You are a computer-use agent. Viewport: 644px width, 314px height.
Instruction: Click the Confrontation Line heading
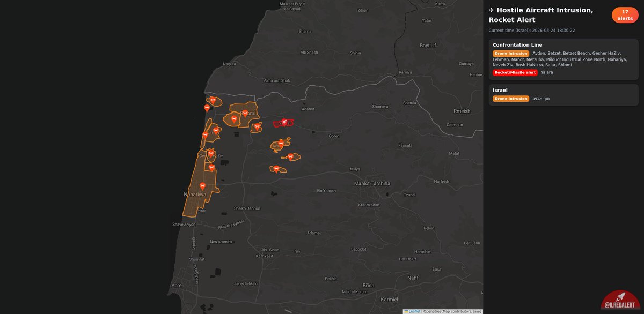pyautogui.click(x=517, y=45)
